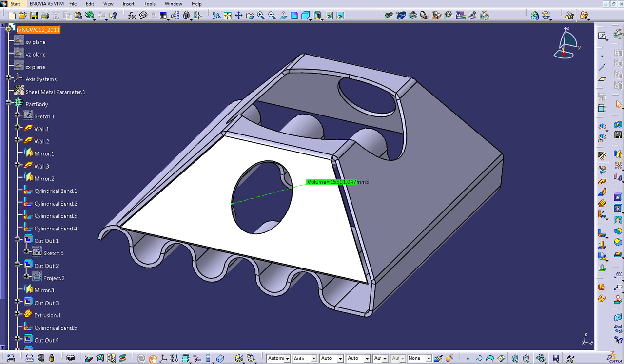The height and width of the screenshot is (364, 624).
Task: Expand the Wall.1 node
Action: click(x=18, y=128)
